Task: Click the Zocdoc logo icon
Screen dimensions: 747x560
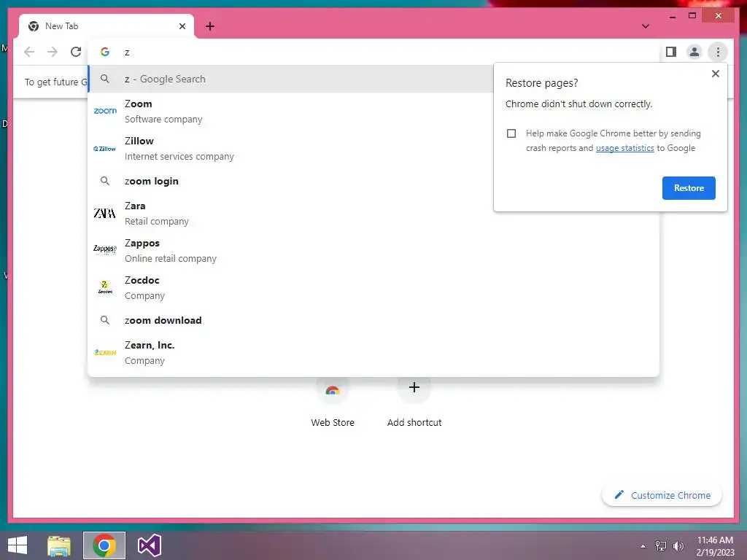Action: [105, 287]
